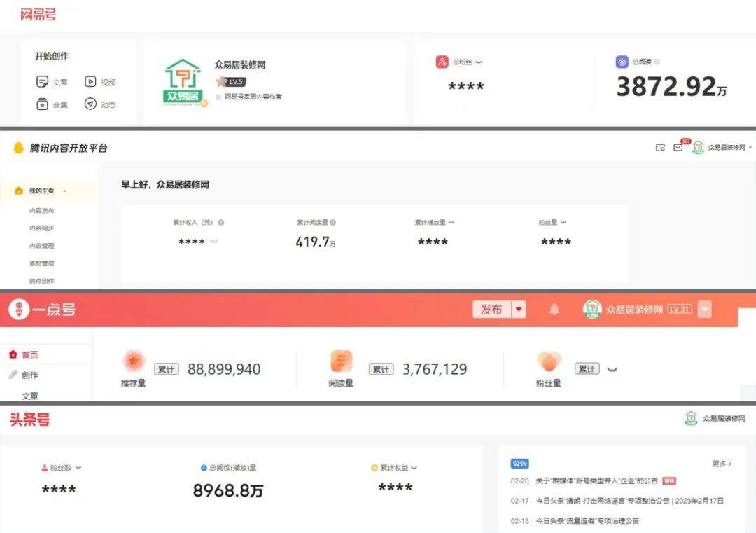Click the 阅读量 document icon
The width and height of the screenshot is (756, 533).
(x=342, y=361)
